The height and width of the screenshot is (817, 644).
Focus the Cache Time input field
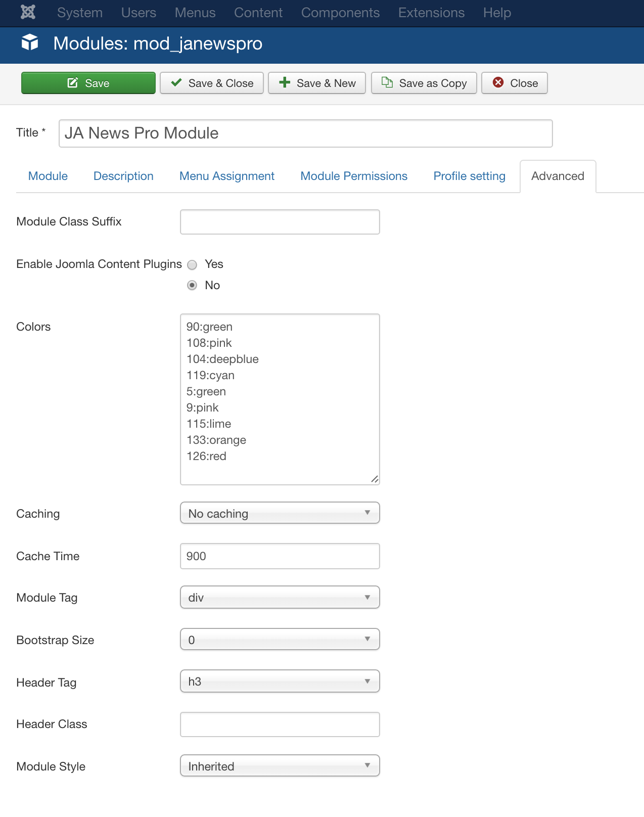point(280,556)
